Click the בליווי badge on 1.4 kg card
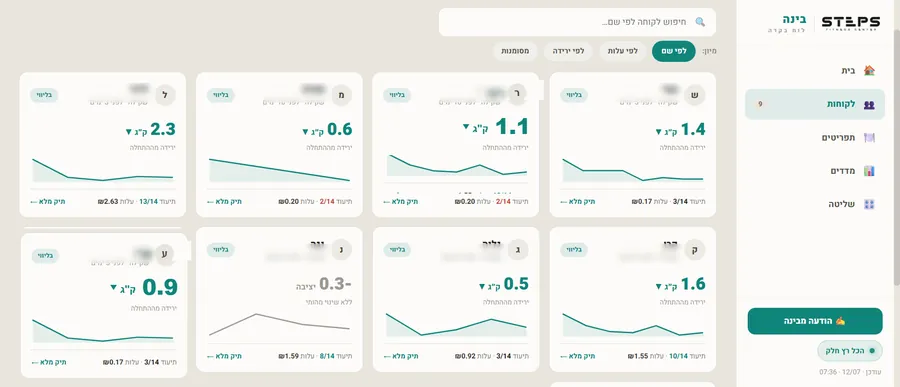Viewport: 900px width, 387px height. point(574,95)
